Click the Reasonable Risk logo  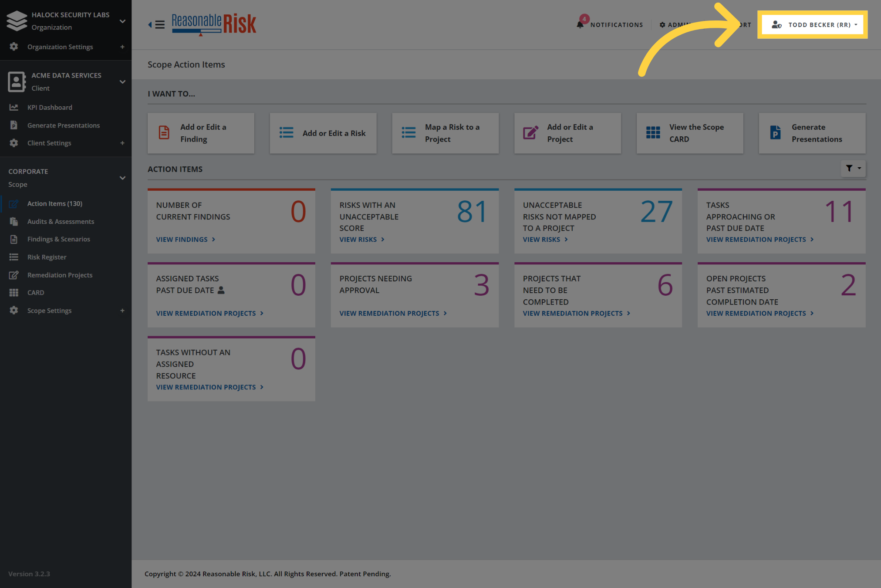click(214, 24)
